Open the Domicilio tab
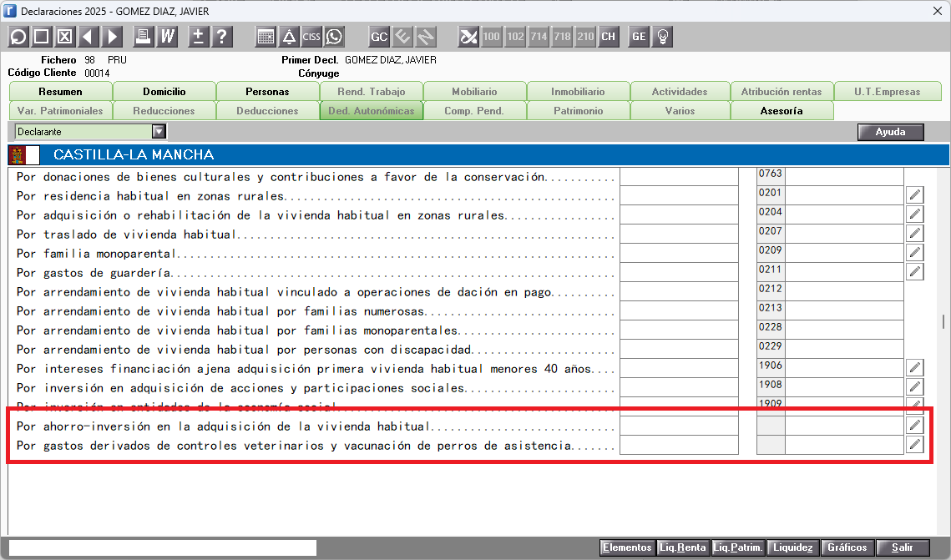Image resolution: width=951 pixels, height=560 pixels. tap(164, 92)
